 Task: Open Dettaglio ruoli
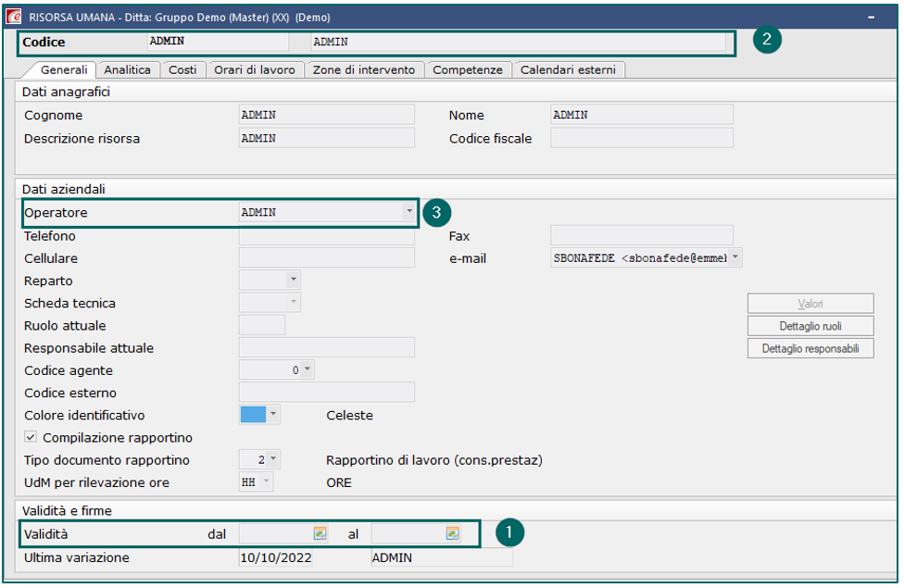point(810,326)
